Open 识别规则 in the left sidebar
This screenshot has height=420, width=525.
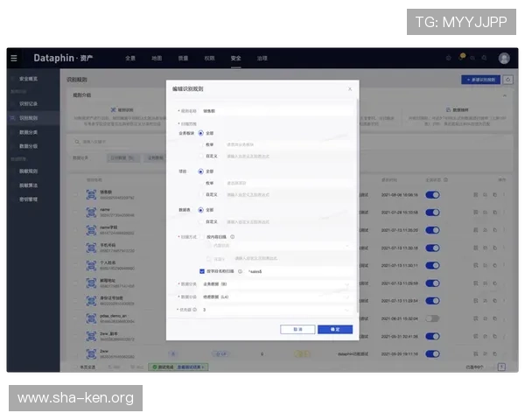click(x=28, y=116)
